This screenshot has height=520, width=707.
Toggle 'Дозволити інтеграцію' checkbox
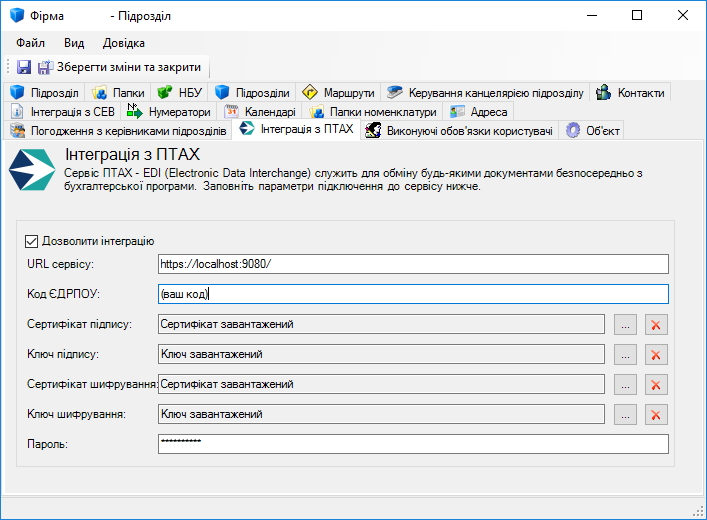pos(32,241)
